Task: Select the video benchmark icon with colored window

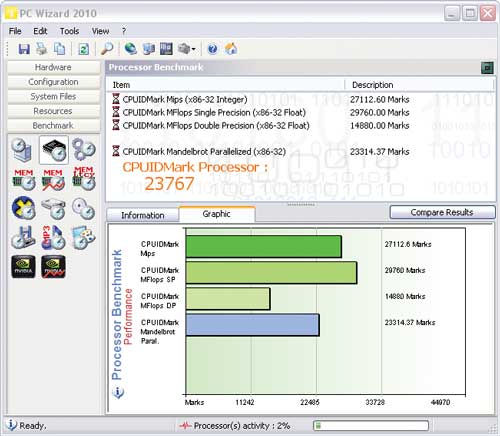Action: 84,238
